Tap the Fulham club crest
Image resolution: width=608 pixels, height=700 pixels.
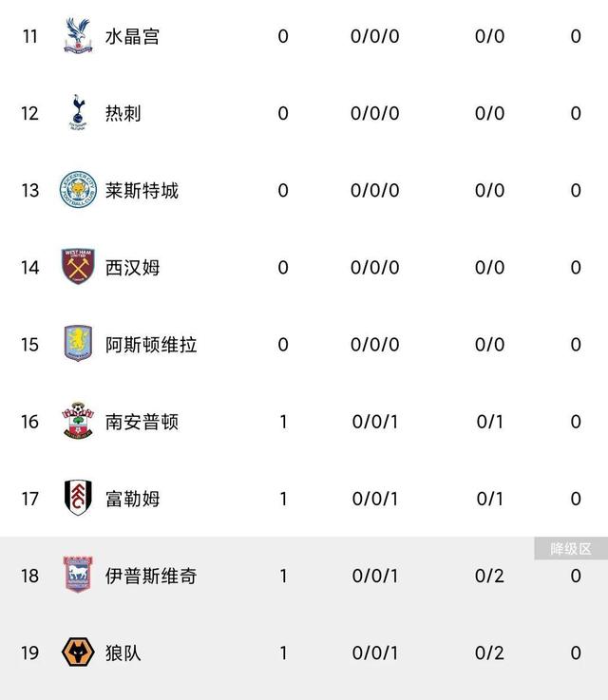(x=78, y=498)
